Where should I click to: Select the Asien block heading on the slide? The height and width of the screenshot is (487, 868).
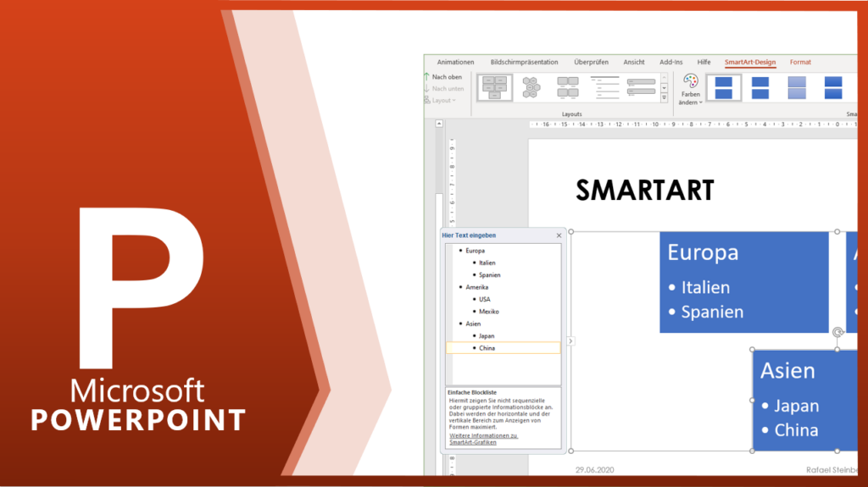(x=787, y=370)
